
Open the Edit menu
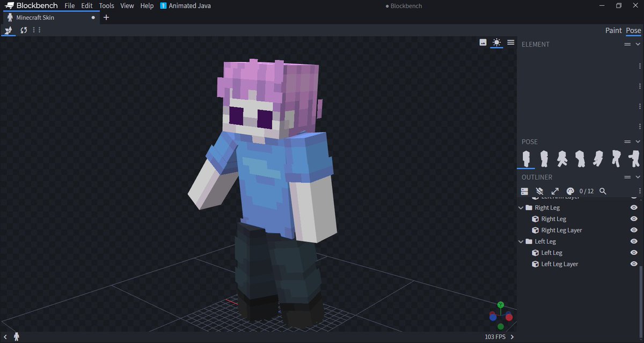tap(87, 5)
